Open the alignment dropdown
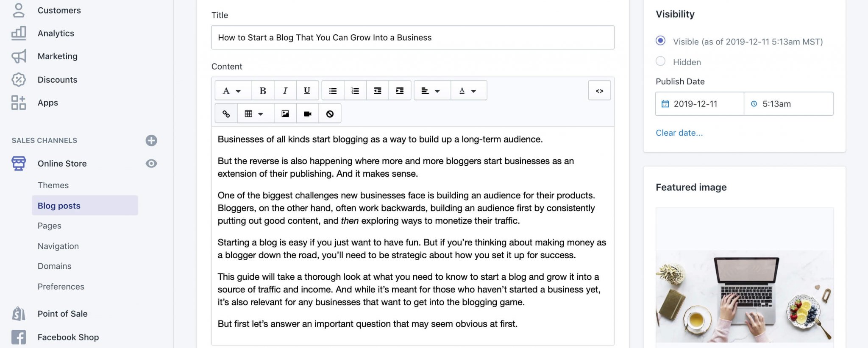868x348 pixels. click(431, 91)
